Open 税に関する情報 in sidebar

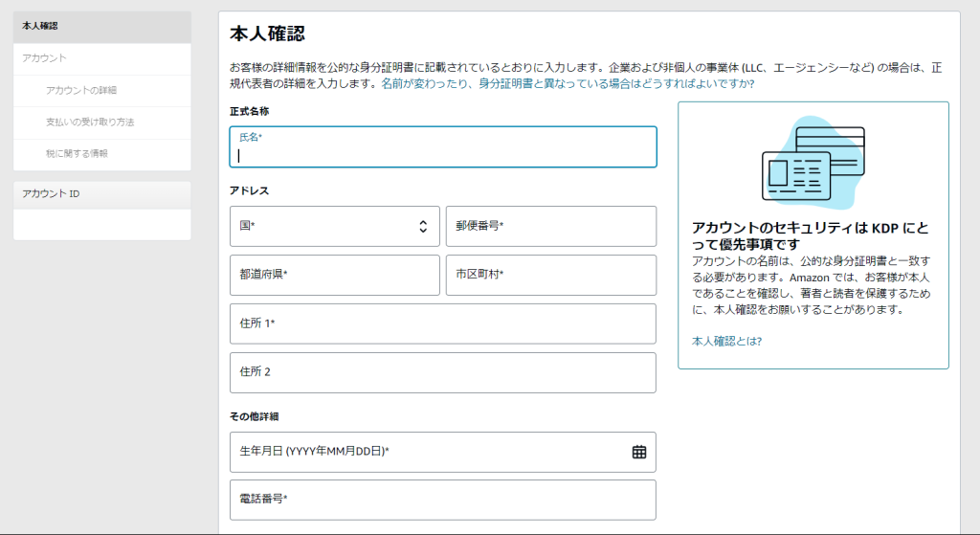pyautogui.click(x=77, y=153)
